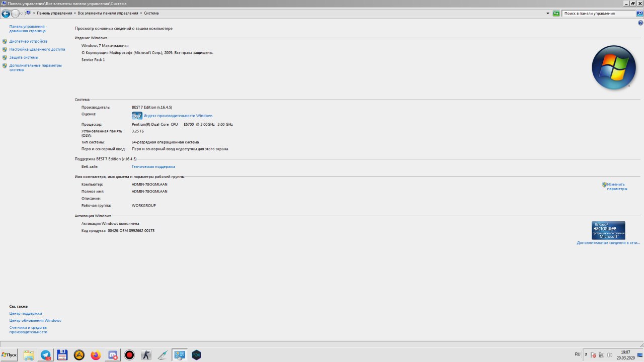The width and height of the screenshot is (644, 362).
Task: Select Система breadcrumb segment
Action: 151,13
